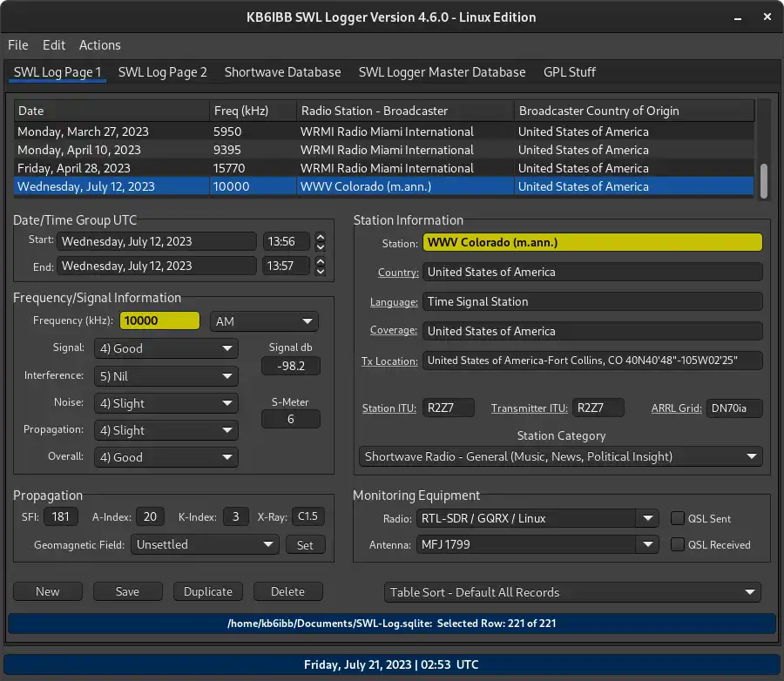Click the S-Meter value field
784x681 pixels.
[x=290, y=419]
